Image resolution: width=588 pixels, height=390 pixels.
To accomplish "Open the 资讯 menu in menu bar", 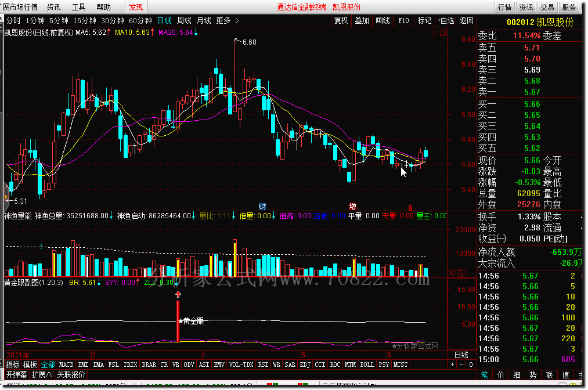I will [53, 7].
